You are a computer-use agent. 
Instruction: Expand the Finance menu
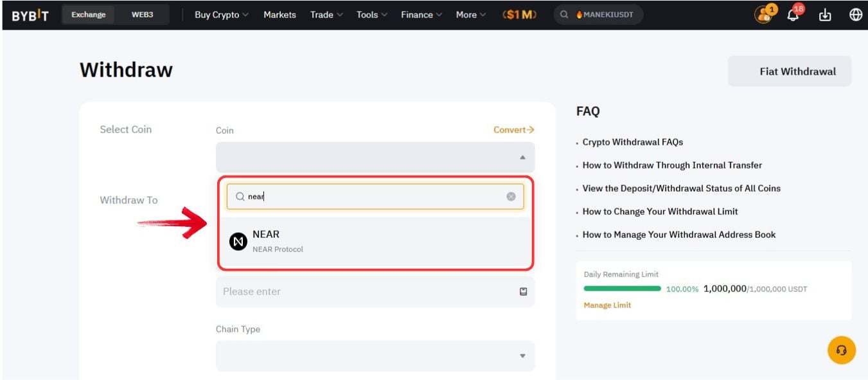pyautogui.click(x=421, y=15)
